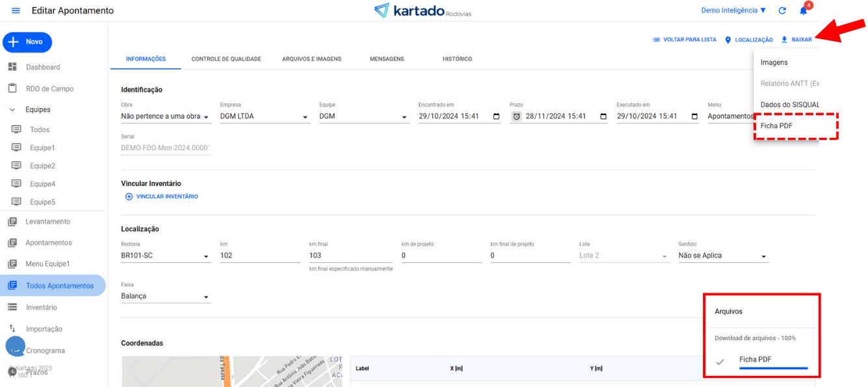Select Ficha PDF from Baixar menu
This screenshot has width=868, height=387.
pos(776,126)
